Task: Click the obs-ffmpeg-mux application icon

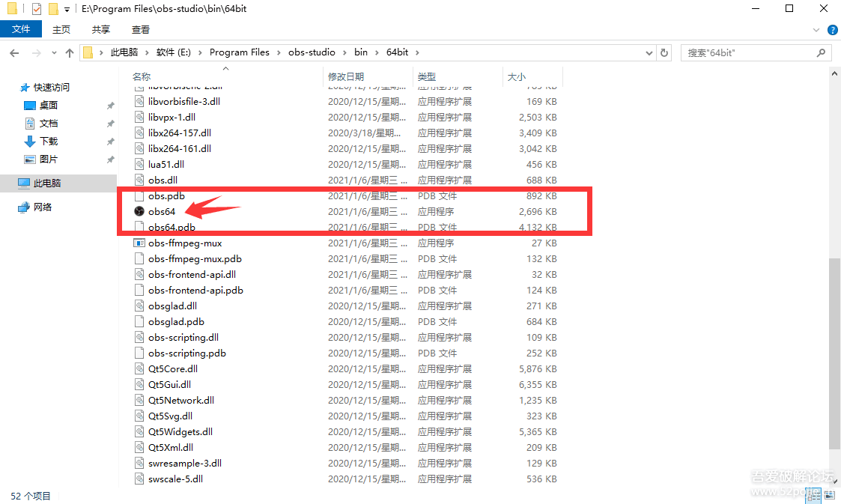Action: pos(139,243)
